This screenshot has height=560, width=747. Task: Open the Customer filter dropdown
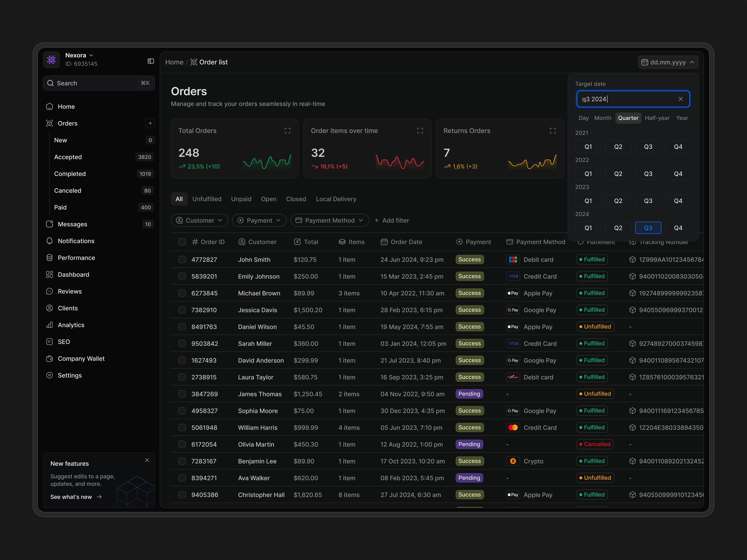point(199,220)
